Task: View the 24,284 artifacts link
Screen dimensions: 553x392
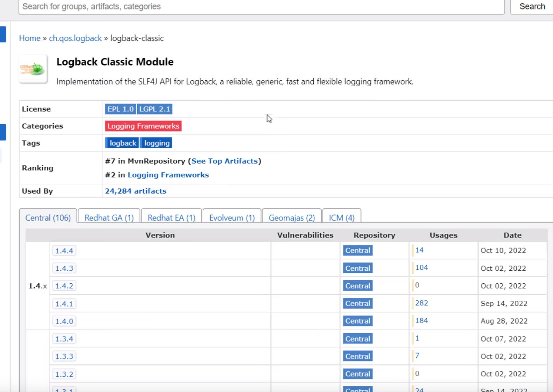Action: click(x=136, y=191)
